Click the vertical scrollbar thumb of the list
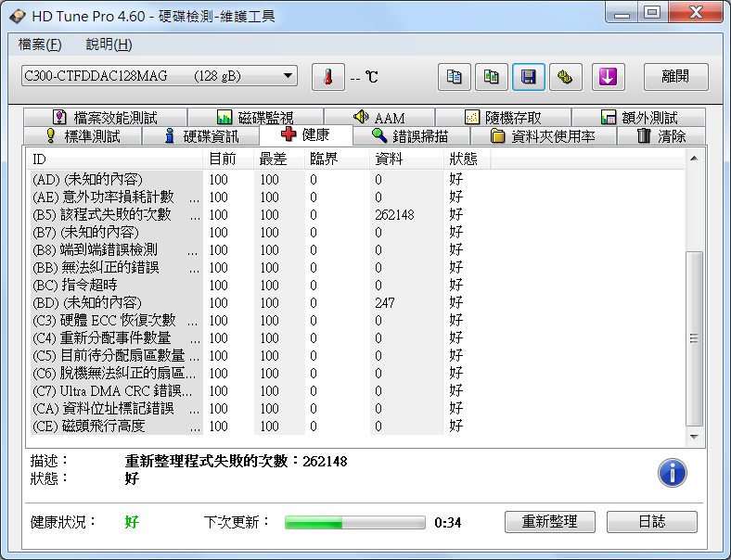The height and width of the screenshot is (560, 731). click(x=694, y=338)
